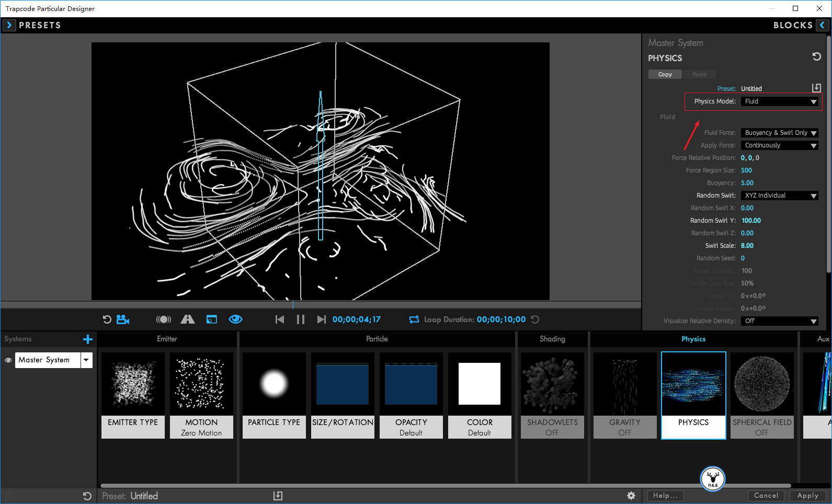The image size is (832, 504).
Task: Click the frame view icon
Action: point(212,319)
